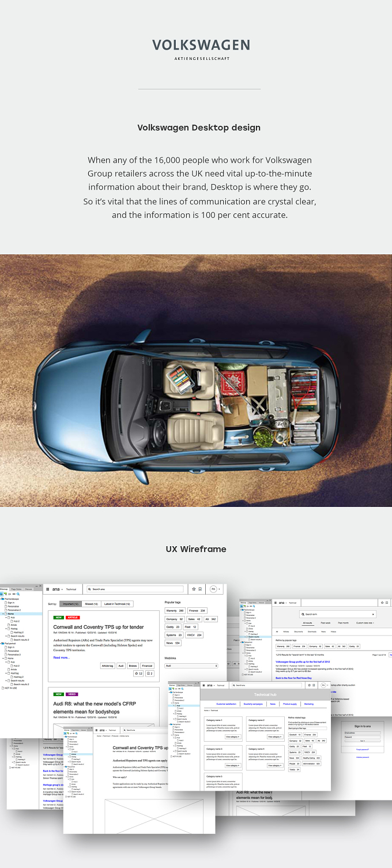The image size is (392, 868).
Task: Select the Missed (12) sort toggle
Action: pos(92,604)
